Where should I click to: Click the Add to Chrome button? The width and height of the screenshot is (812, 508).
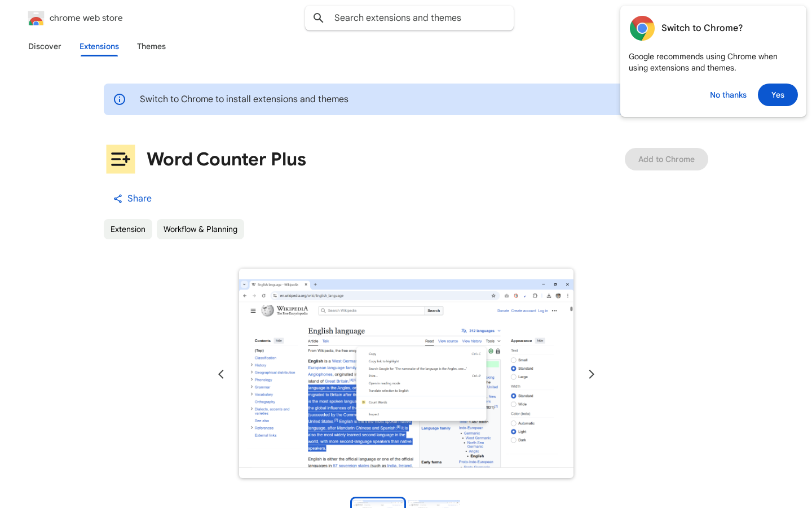pyautogui.click(x=667, y=159)
